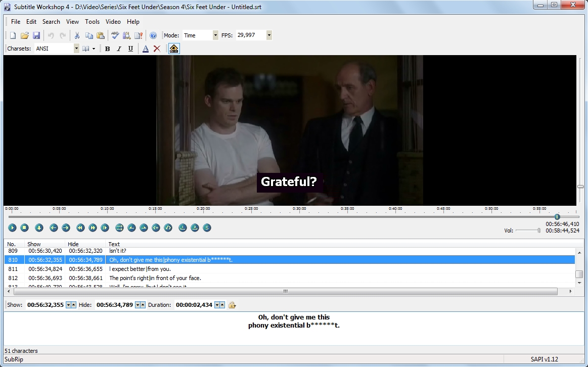Run the ABC spell check

pos(115,35)
